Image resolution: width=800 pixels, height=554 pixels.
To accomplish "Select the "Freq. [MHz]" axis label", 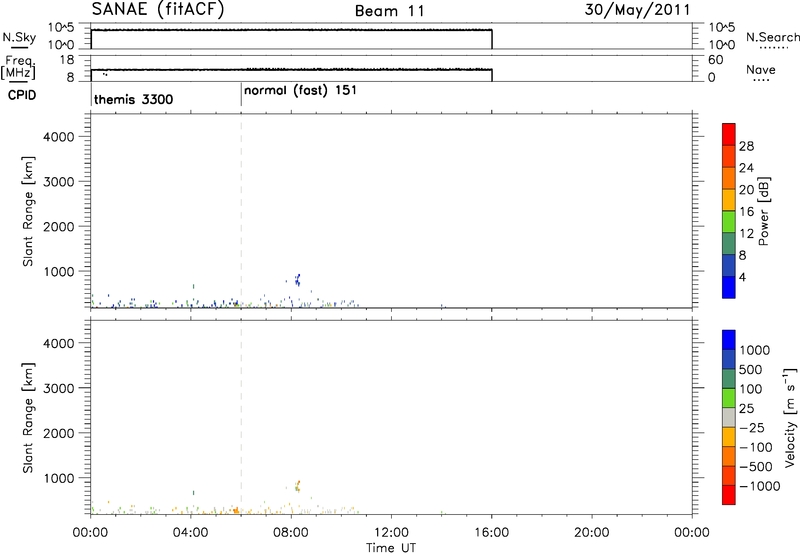I will coord(18,67).
